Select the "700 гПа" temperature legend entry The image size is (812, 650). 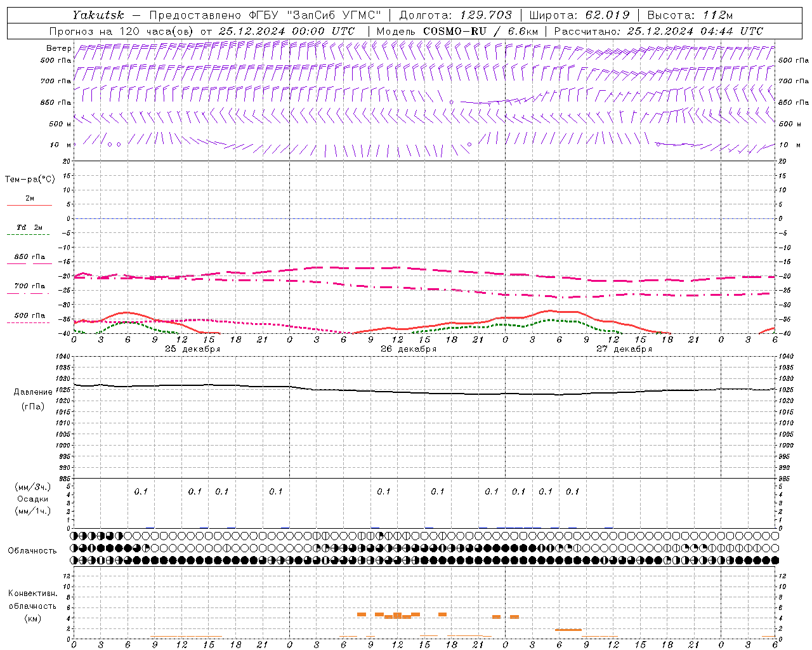(x=30, y=286)
